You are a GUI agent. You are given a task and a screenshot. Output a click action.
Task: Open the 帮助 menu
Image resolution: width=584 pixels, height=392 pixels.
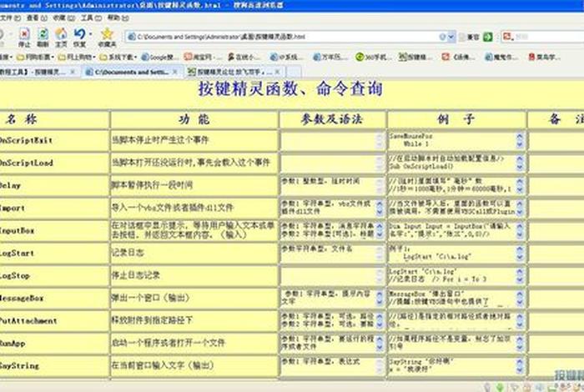(118, 18)
